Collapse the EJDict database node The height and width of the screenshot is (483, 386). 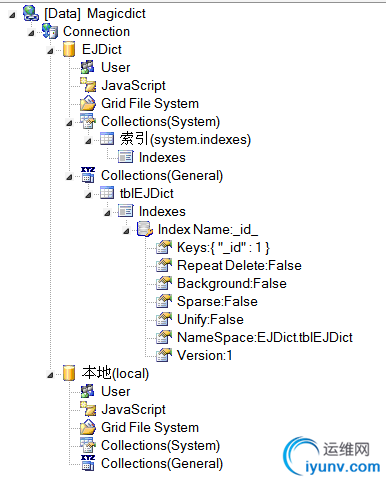tap(50, 51)
